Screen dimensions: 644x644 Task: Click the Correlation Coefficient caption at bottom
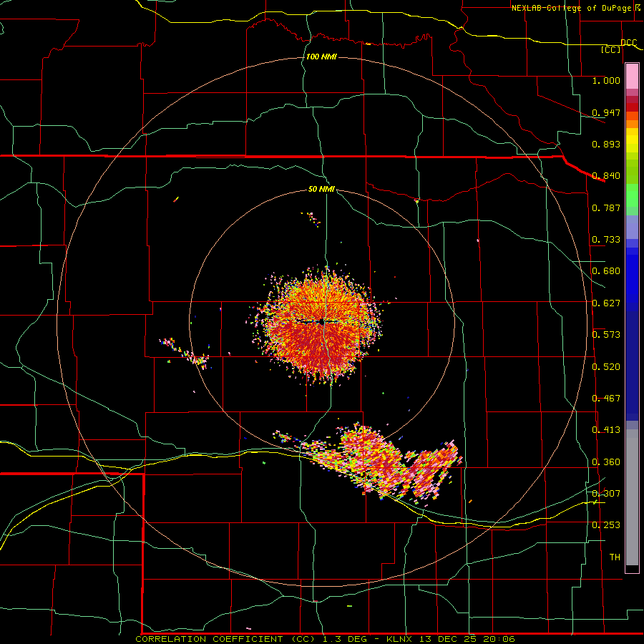pos(325,639)
